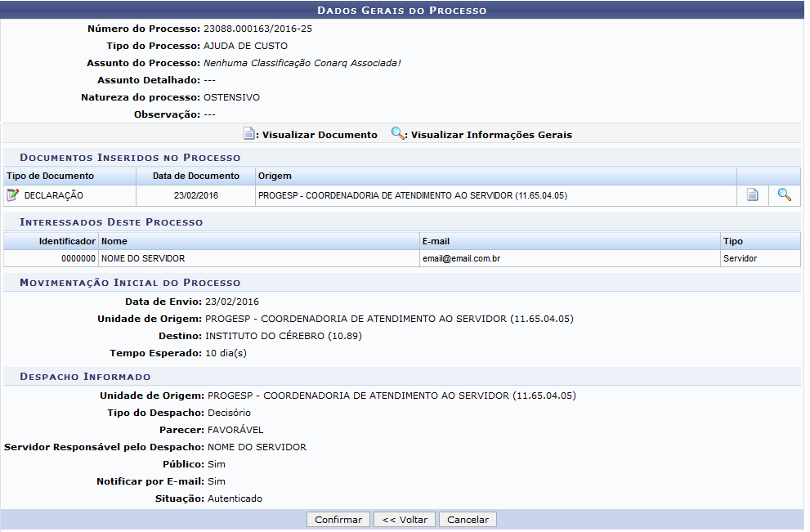Click the Visualizar Informações Gerais legend text
The width and height of the screenshot is (810, 532).
click(491, 135)
